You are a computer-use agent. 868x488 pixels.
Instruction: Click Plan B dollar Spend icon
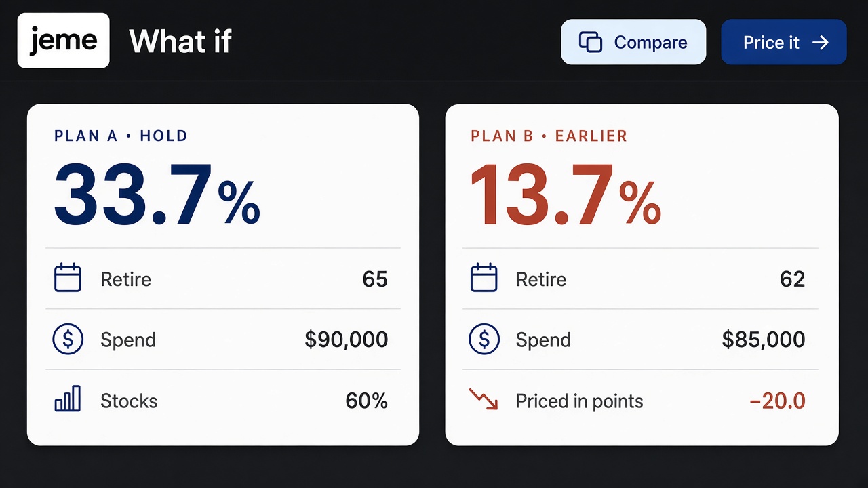[484, 340]
